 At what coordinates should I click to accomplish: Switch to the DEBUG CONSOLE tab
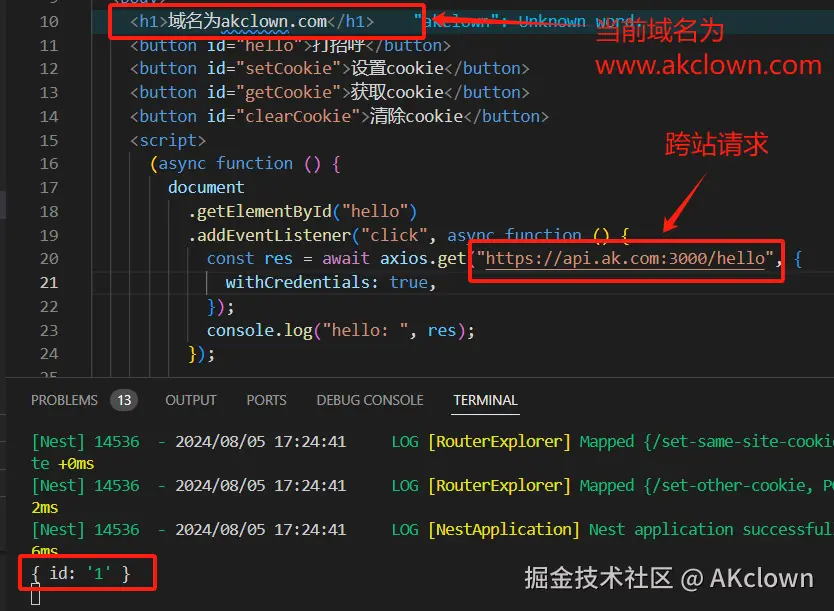370,400
